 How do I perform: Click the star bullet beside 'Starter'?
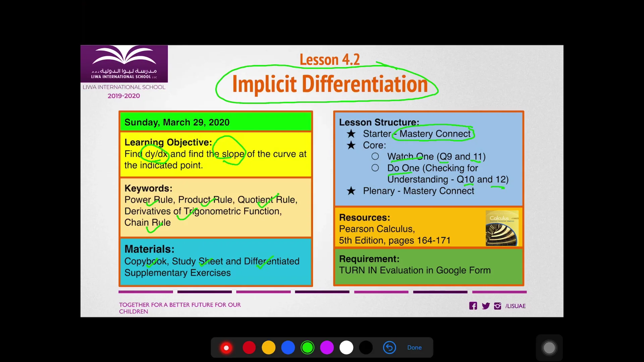click(351, 134)
